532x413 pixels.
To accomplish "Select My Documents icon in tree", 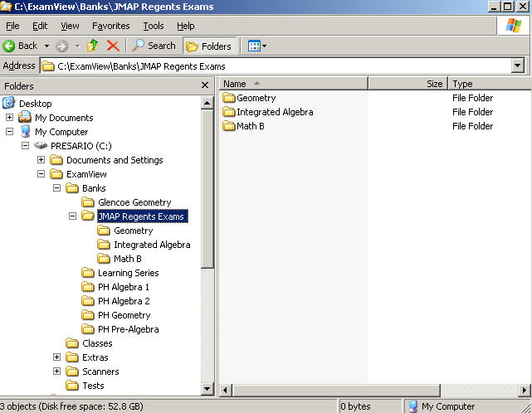I will click(25, 117).
